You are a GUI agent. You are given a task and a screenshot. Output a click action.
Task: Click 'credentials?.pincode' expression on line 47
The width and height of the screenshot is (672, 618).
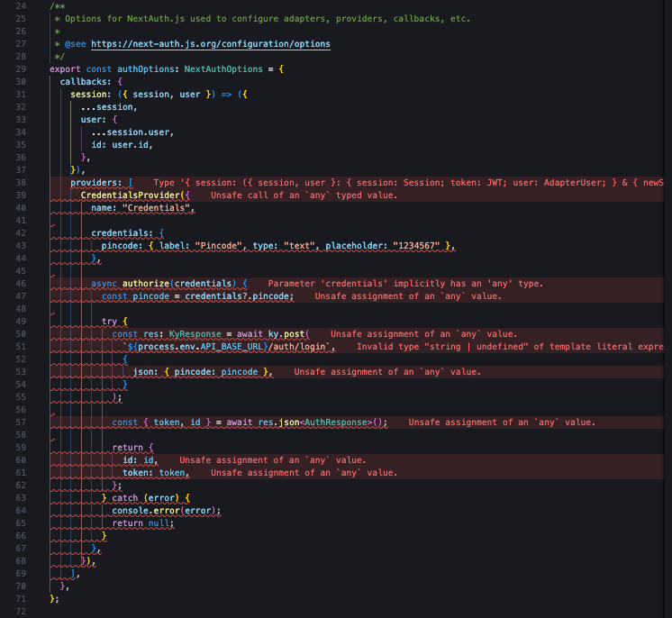click(x=239, y=296)
